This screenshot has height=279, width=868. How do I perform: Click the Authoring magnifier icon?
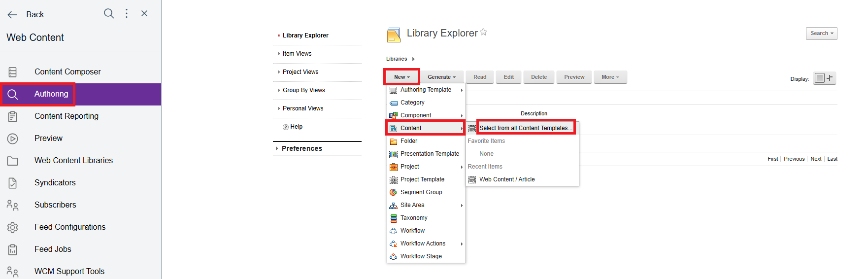pyautogui.click(x=13, y=94)
